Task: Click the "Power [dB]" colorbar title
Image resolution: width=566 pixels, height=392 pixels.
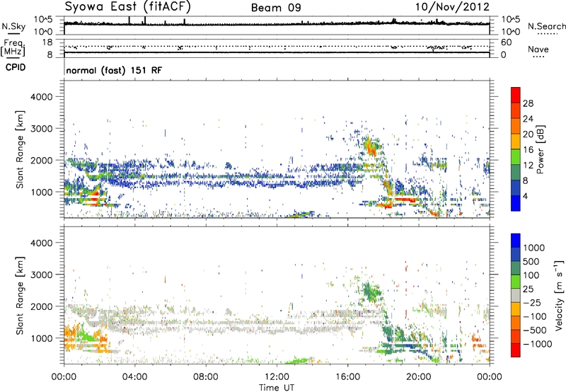Action: [x=540, y=149]
